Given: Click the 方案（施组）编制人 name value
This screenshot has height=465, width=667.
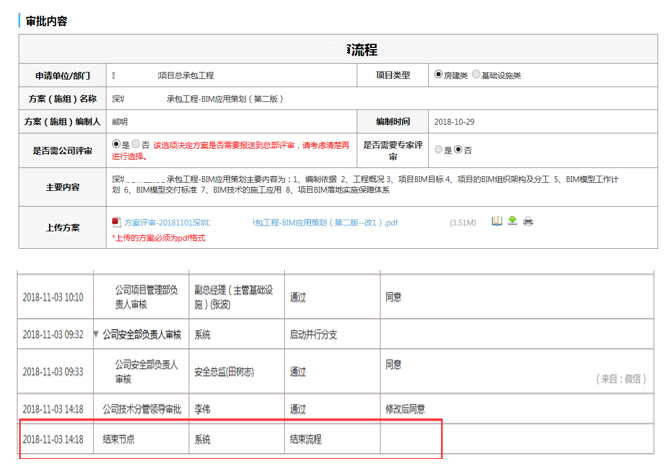Looking at the screenshot, I should coord(120,122).
